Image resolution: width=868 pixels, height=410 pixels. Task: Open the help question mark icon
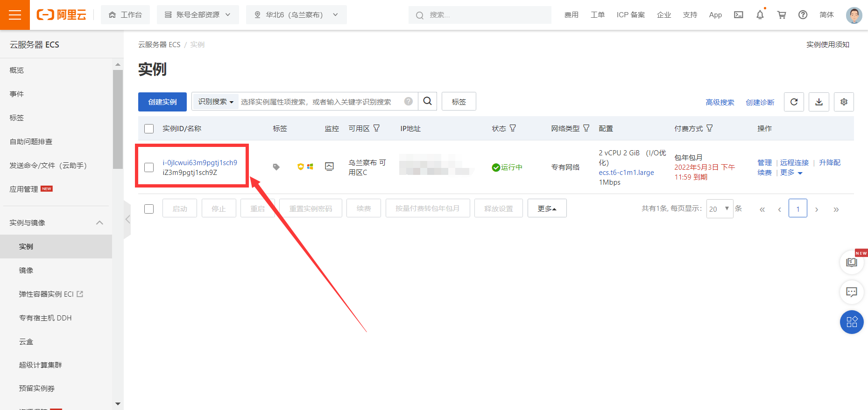(803, 15)
